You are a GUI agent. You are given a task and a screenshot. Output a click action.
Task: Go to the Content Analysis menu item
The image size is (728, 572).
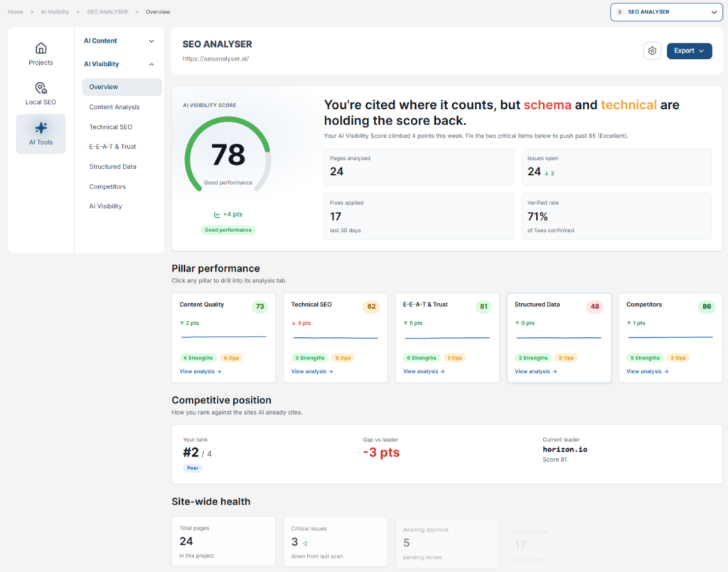[x=114, y=107]
